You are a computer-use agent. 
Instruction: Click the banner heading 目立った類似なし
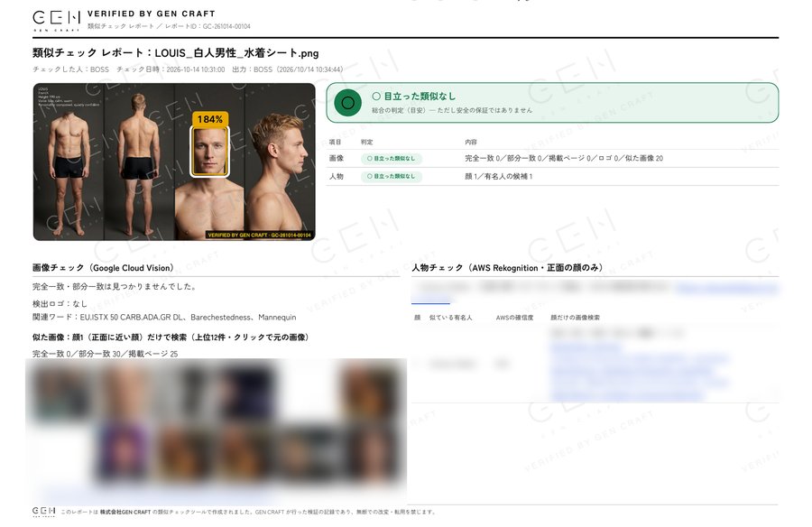414,96
